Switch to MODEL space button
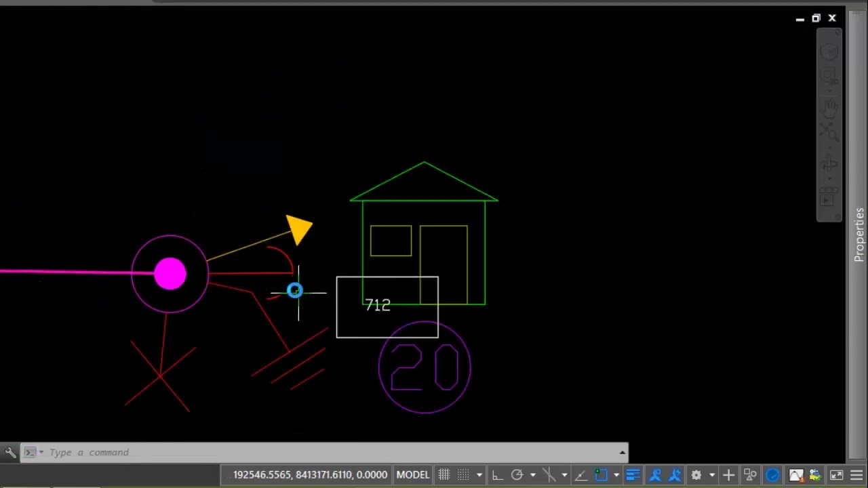 pyautogui.click(x=413, y=475)
